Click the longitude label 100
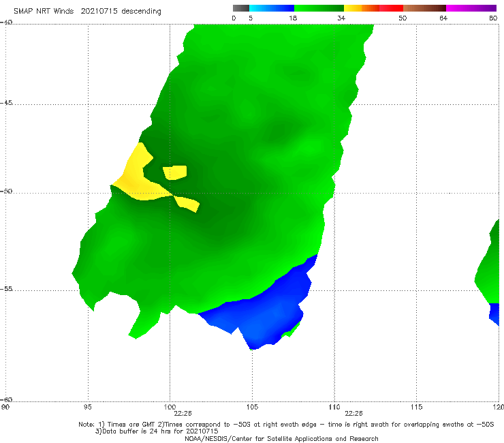The width and height of the screenshot is (504, 443). [x=170, y=407]
